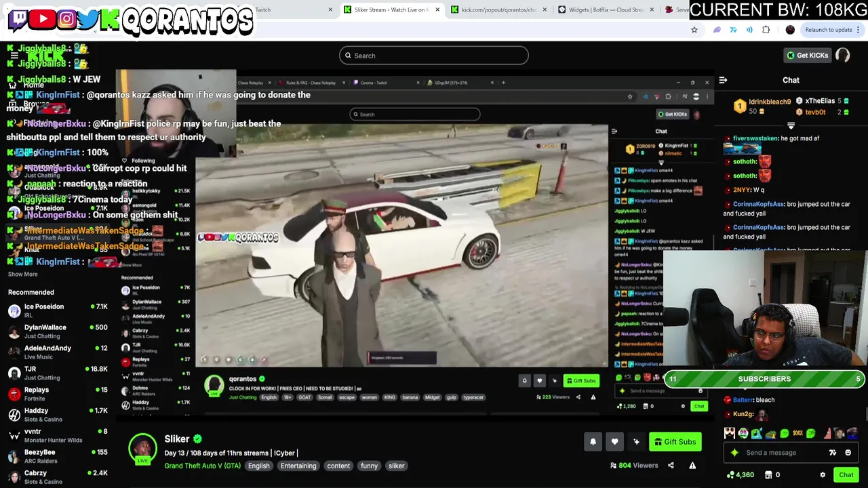This screenshot has width=868, height=488.
Task: Open Sliker's live avatar
Action: pos(143,448)
